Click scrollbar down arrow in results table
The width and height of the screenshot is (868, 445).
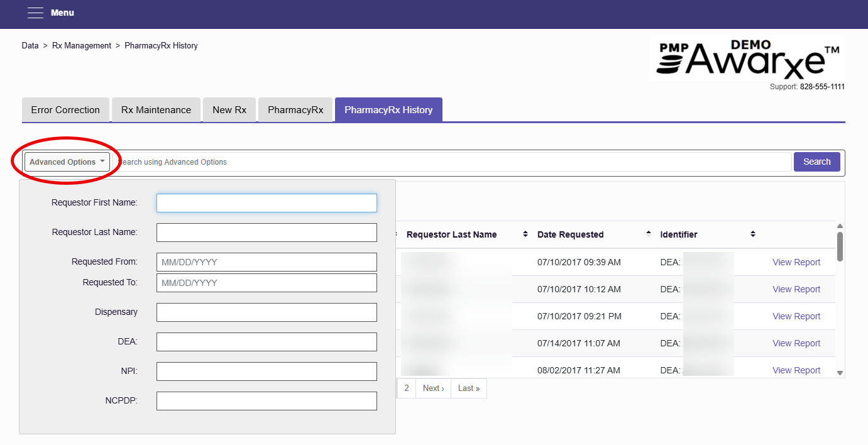click(840, 373)
